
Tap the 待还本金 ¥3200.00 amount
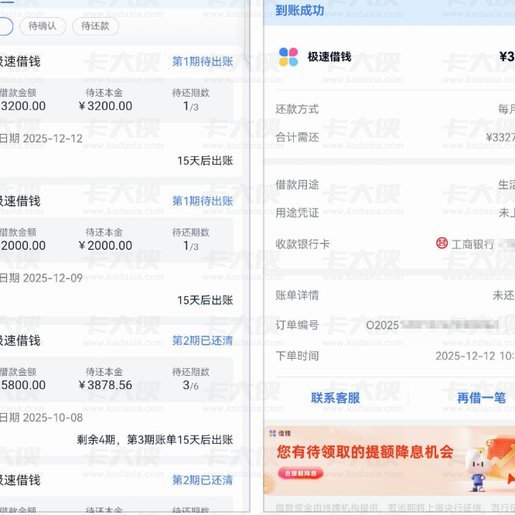[x=105, y=106]
